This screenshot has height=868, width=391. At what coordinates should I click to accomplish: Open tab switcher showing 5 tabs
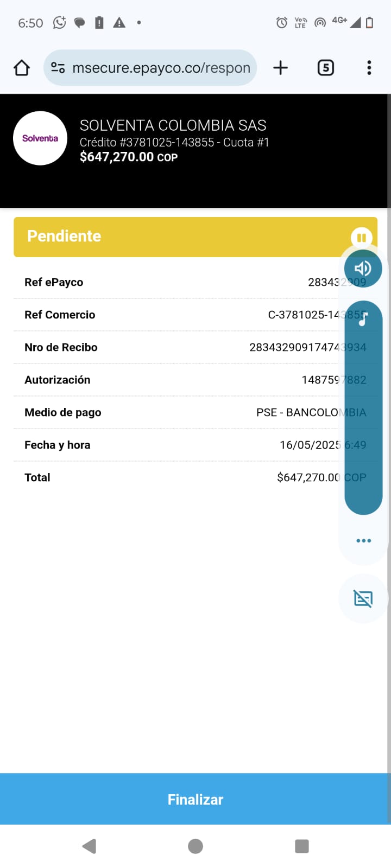click(325, 68)
